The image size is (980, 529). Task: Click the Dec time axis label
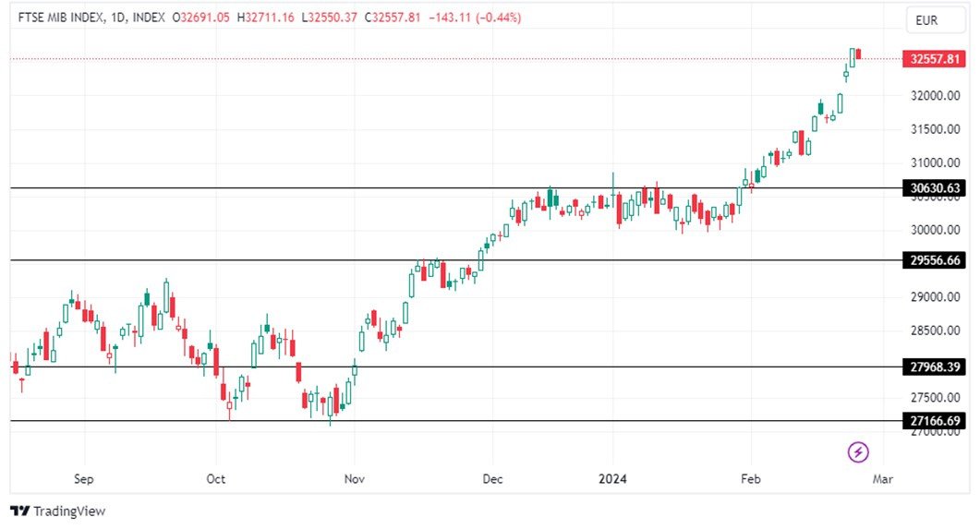pyautogui.click(x=492, y=479)
